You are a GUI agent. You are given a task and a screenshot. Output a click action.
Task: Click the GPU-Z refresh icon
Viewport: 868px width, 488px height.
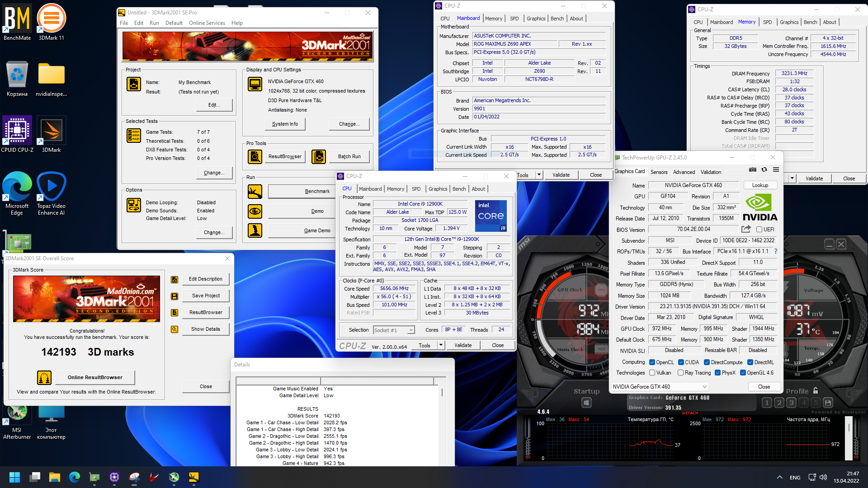click(x=764, y=169)
